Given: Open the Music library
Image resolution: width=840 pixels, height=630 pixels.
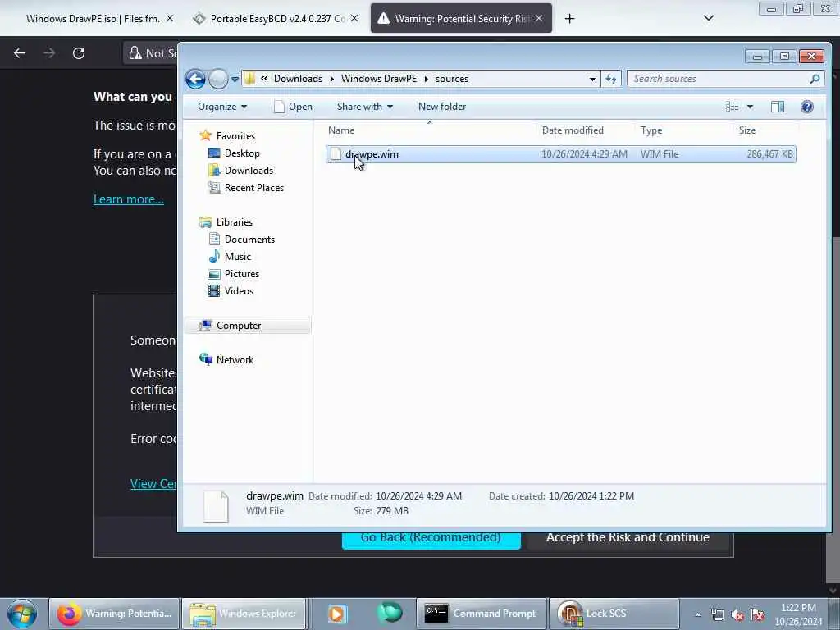Looking at the screenshot, I should coord(237,257).
